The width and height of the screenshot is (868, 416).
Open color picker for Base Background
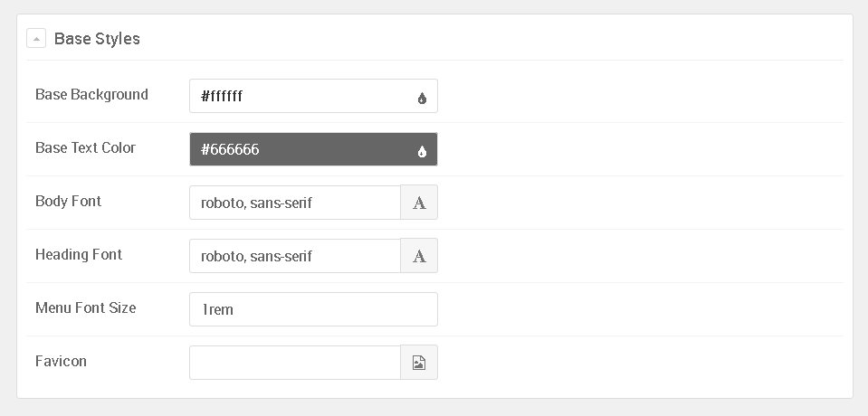pos(422,98)
